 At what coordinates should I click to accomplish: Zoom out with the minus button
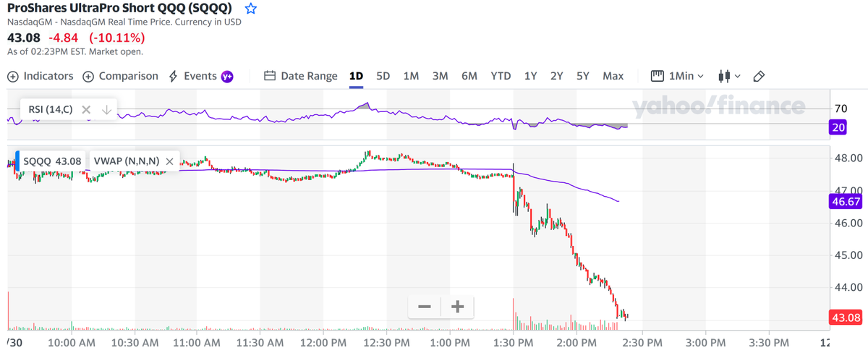tap(425, 307)
